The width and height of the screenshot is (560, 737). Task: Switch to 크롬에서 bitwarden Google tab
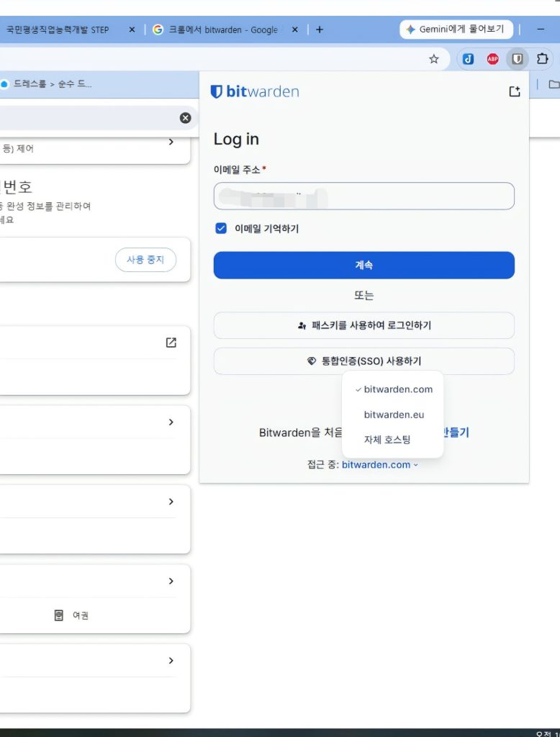pyautogui.click(x=223, y=30)
